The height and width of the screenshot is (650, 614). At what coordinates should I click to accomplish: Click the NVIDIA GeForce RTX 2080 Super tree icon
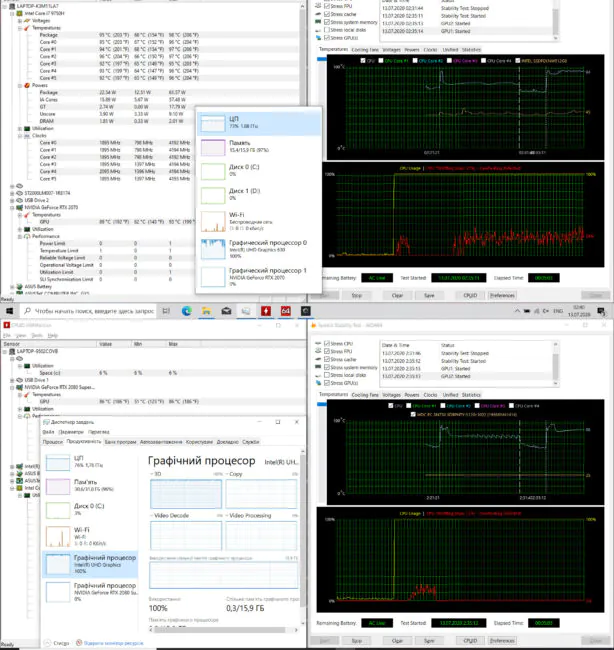(x=19, y=387)
